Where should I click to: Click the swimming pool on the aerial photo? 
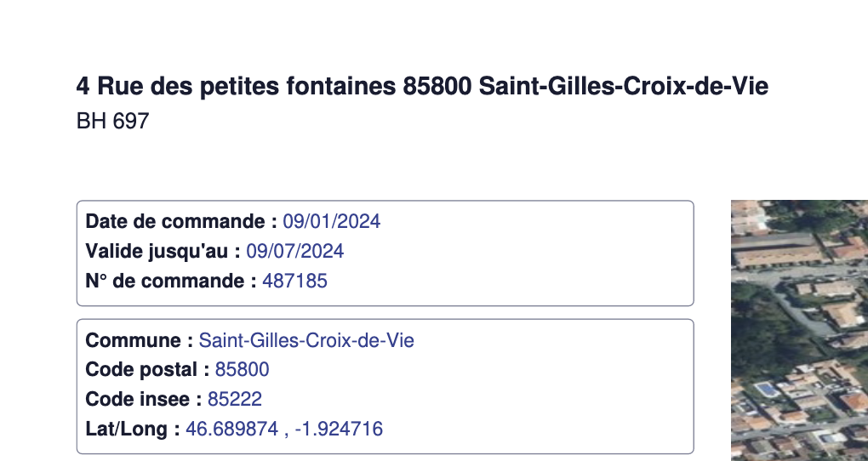[766, 390]
